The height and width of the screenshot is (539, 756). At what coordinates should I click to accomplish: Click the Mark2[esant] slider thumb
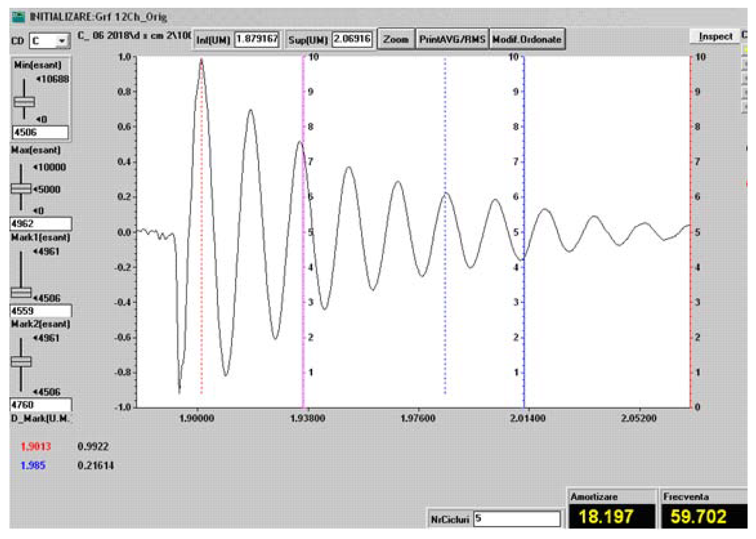(x=21, y=362)
